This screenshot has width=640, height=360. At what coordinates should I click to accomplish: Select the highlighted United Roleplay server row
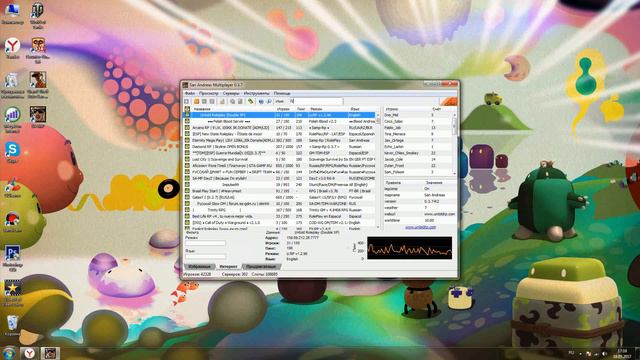280,115
